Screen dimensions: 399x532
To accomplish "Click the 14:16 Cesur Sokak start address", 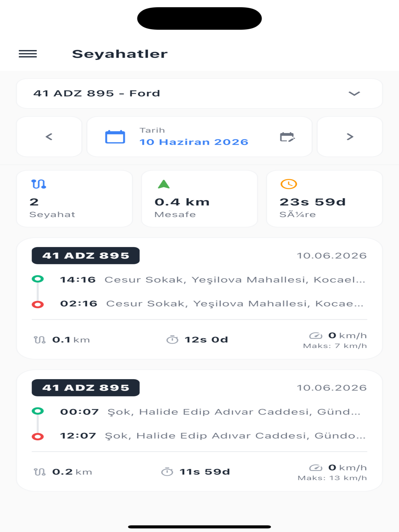I will click(x=213, y=280).
